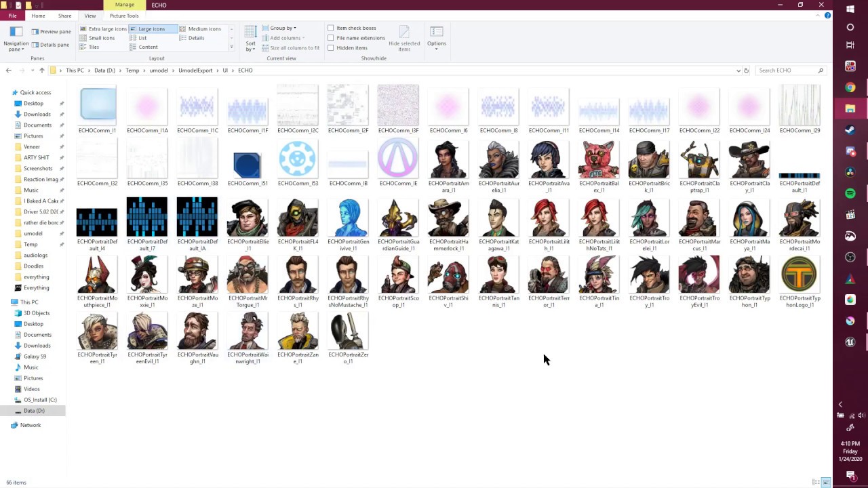
Task: Go up one folder level arrow
Action: pos(41,70)
